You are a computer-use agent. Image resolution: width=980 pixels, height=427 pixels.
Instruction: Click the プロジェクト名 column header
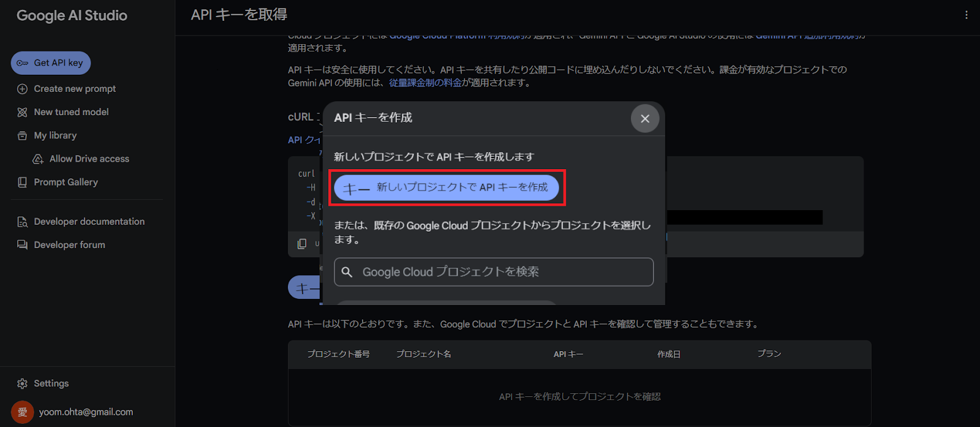click(x=423, y=354)
